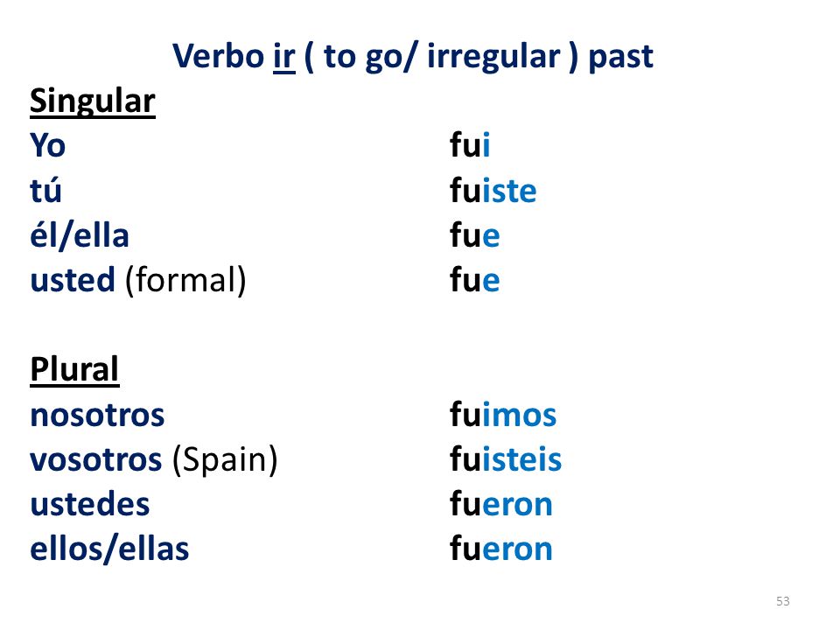This screenshot has width=840, height=630.
Task: Click the slide number 53
Action: (x=782, y=601)
